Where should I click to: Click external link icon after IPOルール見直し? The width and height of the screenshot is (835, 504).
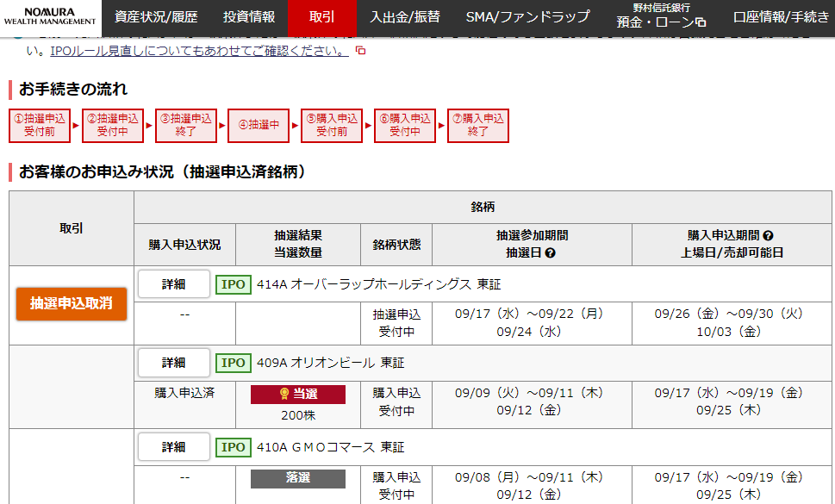tap(361, 51)
